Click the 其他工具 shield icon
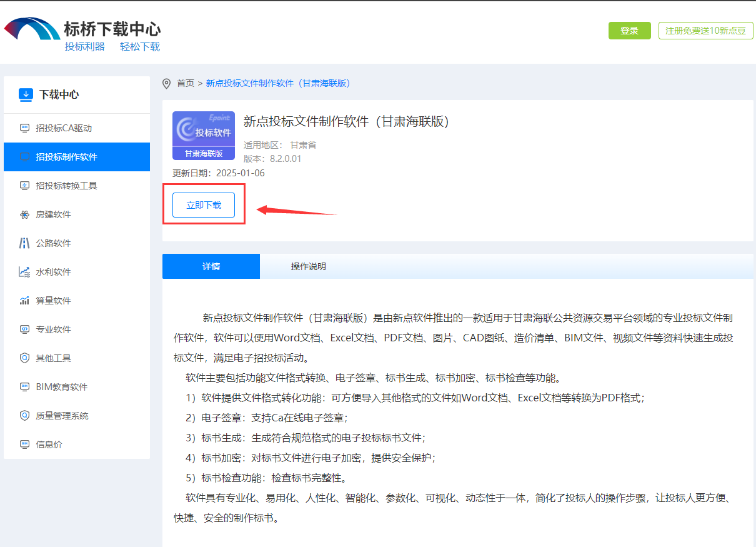Image resolution: width=756 pixels, height=547 pixels. point(24,358)
